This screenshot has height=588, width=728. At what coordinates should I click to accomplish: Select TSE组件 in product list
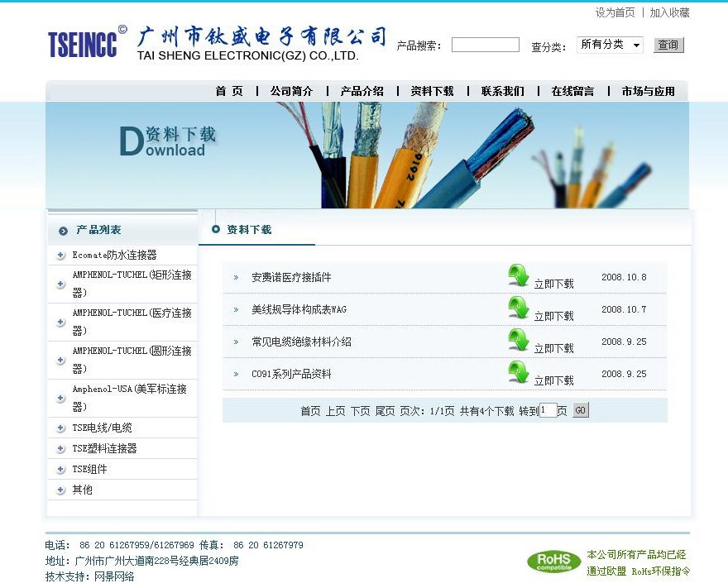(89, 469)
